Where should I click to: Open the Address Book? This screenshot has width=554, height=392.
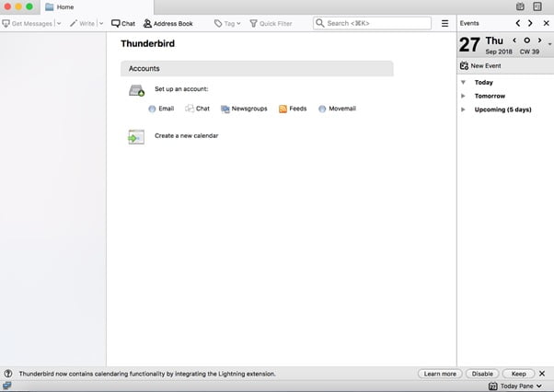click(x=168, y=23)
